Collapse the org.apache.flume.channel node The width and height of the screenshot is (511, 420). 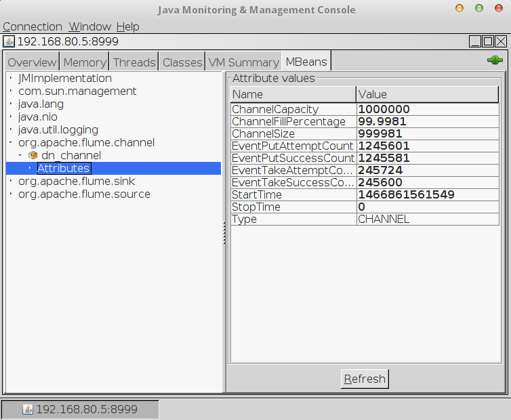point(11,142)
